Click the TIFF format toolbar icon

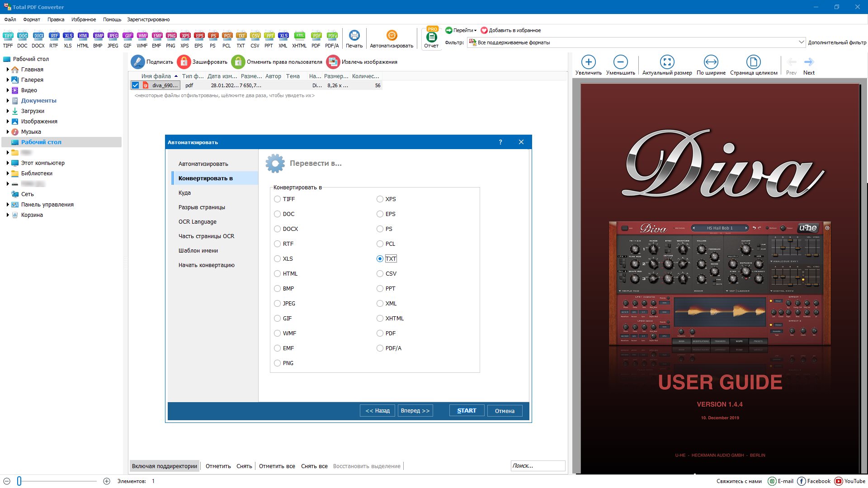[8, 36]
